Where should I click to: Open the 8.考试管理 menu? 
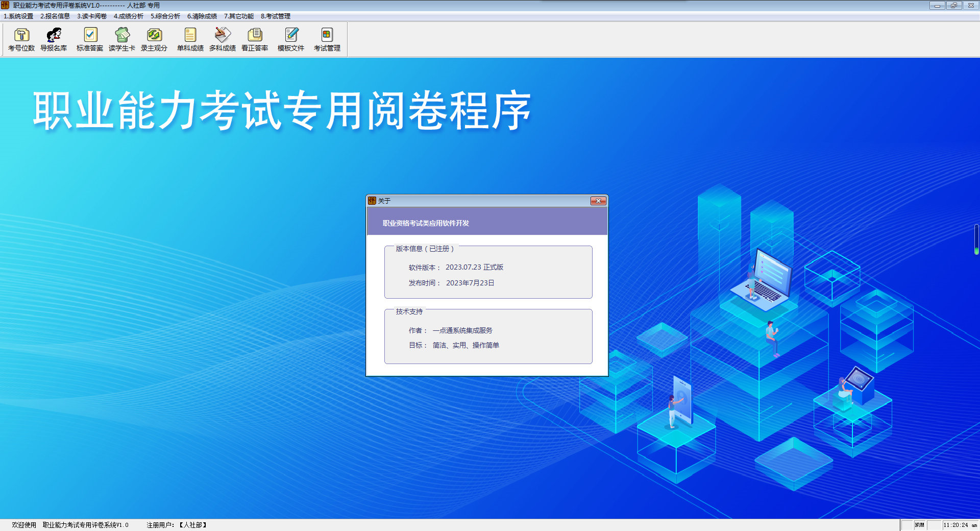(276, 16)
